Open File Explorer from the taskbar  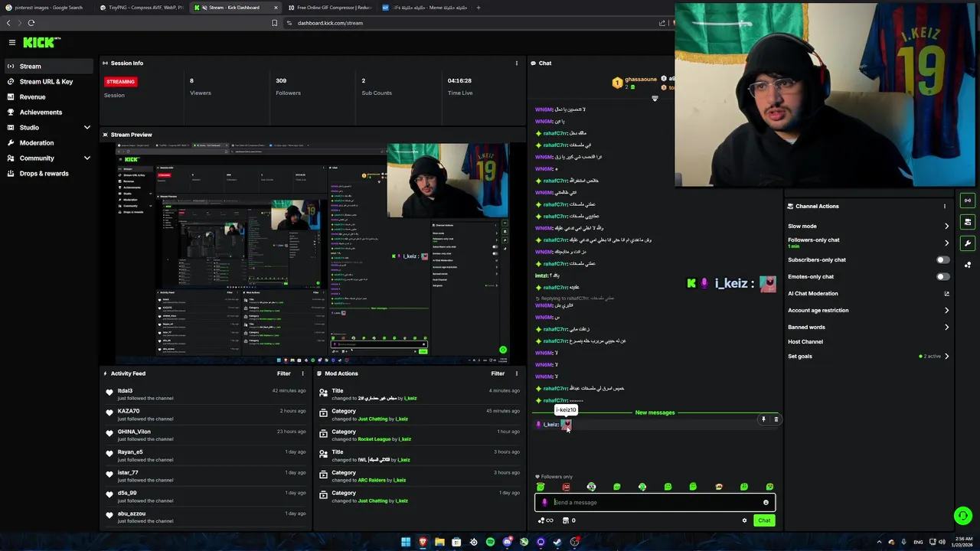point(439,542)
